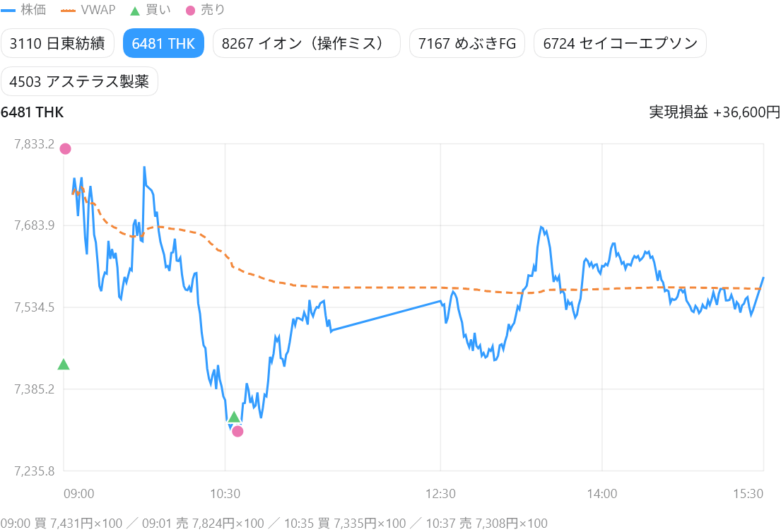Click the 10:30 time axis label
The image size is (781, 532).
click(x=225, y=494)
